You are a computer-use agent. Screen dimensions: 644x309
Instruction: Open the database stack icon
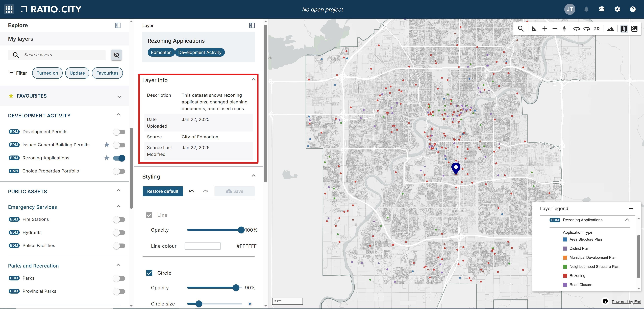602,9
